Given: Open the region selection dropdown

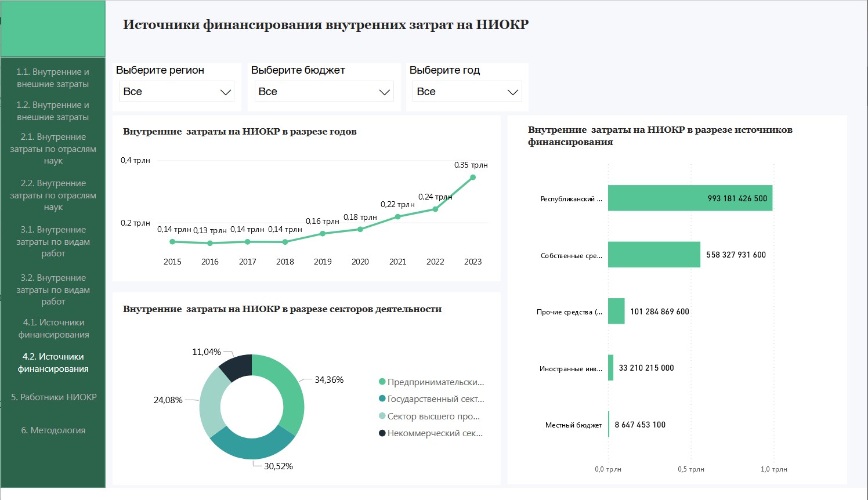Looking at the screenshot, I should (177, 92).
